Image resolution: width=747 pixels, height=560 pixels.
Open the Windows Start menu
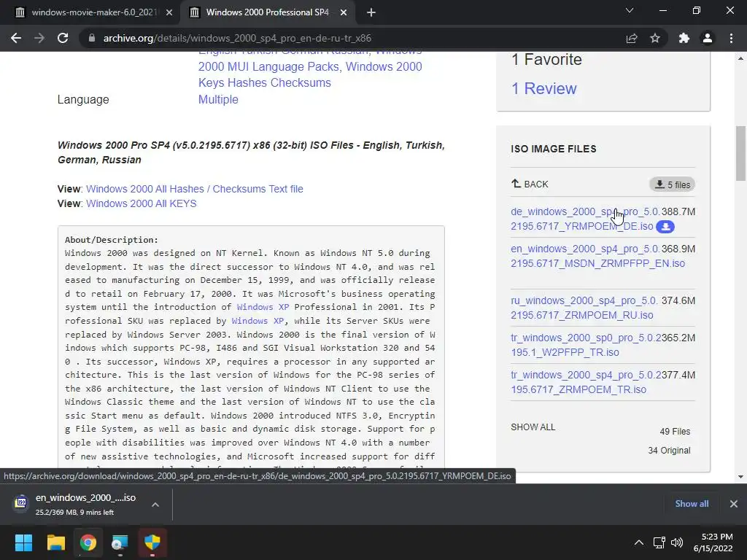(23, 542)
